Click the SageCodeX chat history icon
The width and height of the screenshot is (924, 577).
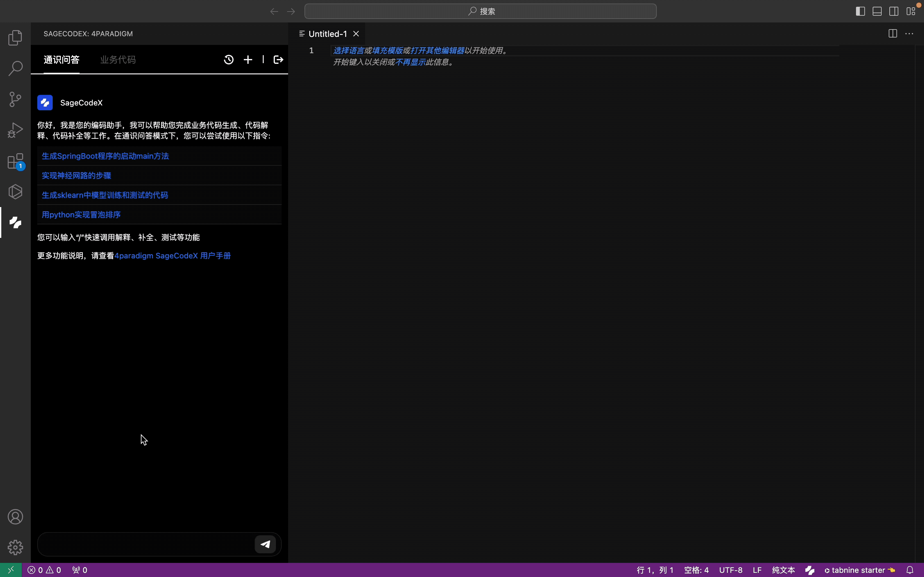[x=228, y=60]
